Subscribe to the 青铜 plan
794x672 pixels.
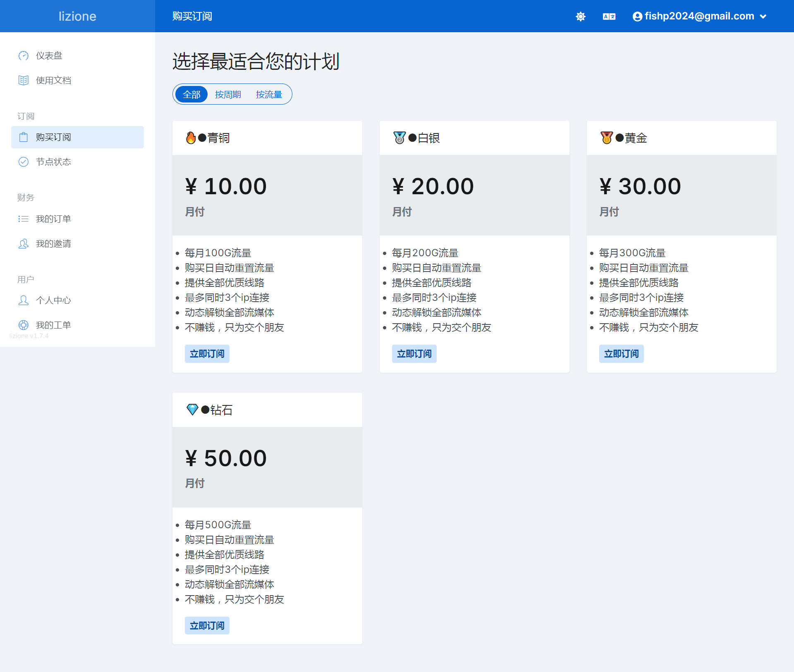click(x=207, y=354)
